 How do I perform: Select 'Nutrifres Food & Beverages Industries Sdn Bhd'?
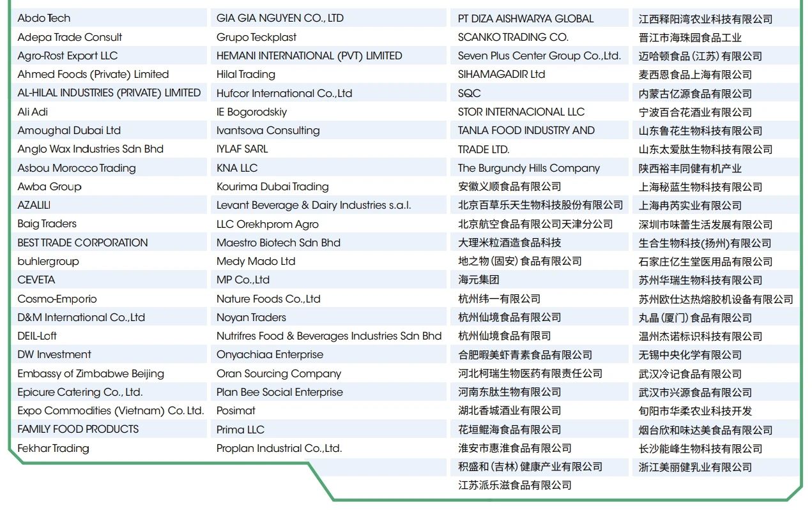[329, 336]
